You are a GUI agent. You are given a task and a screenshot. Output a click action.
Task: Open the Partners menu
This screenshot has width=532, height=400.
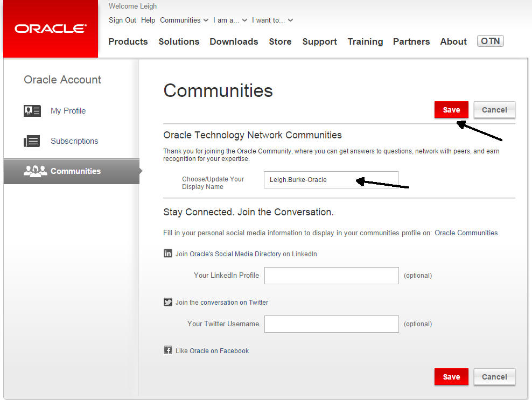pos(411,41)
